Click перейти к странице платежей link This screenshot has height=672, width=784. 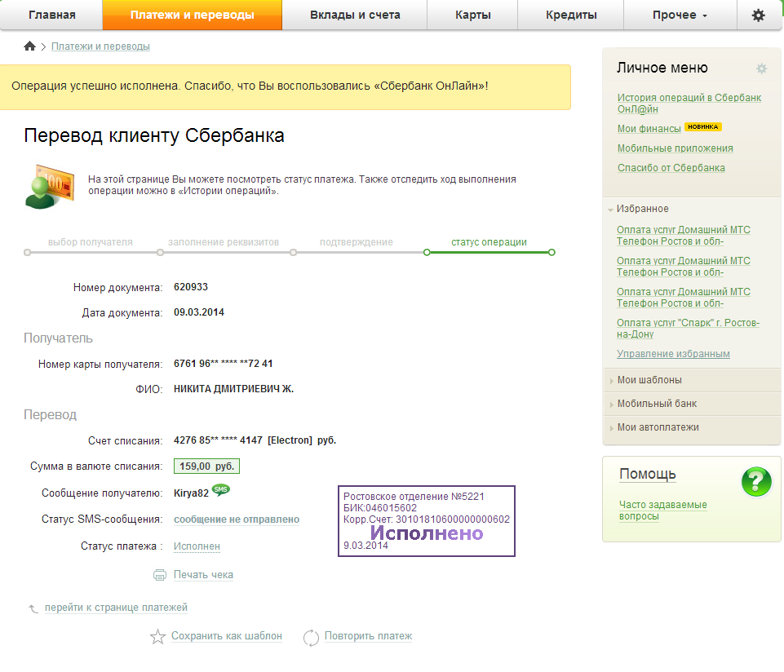(x=116, y=608)
